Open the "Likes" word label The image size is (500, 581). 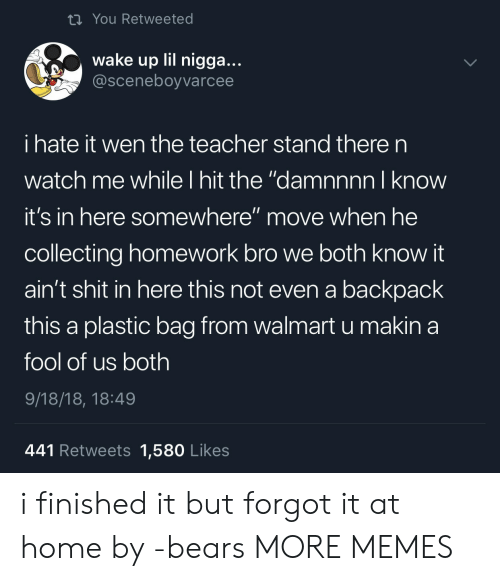coord(209,451)
